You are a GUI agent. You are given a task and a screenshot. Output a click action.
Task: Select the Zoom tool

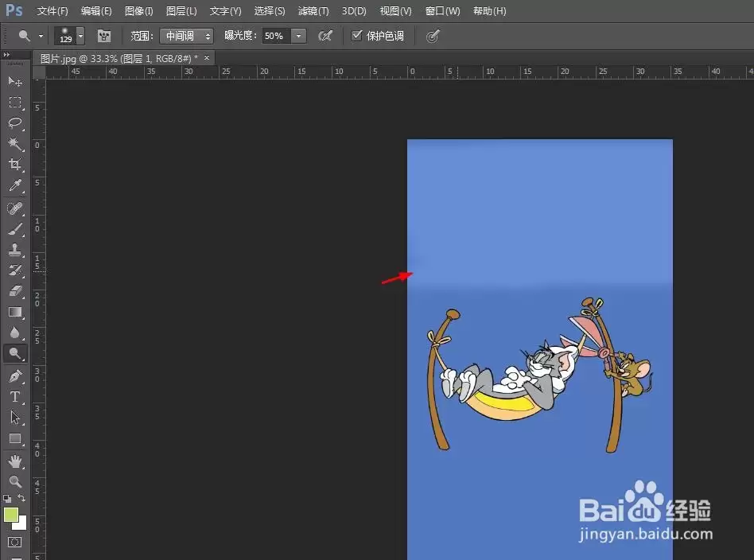[x=15, y=481]
